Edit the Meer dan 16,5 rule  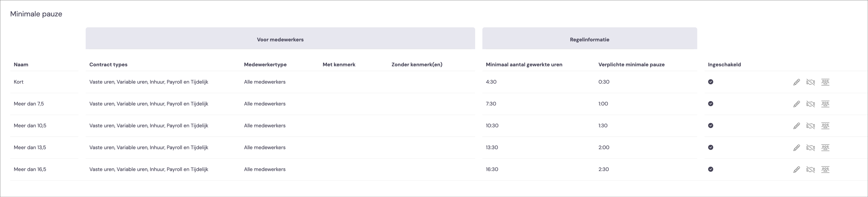[x=796, y=169]
